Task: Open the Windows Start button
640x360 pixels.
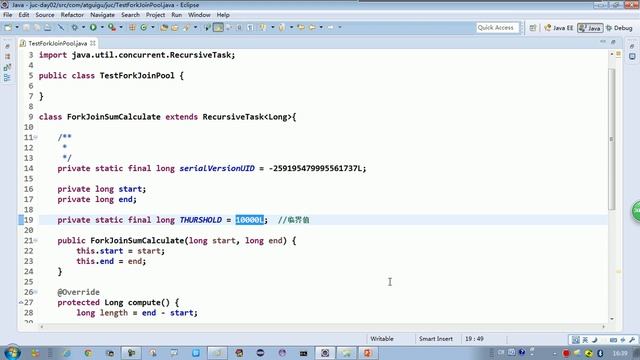Action: click(12, 353)
